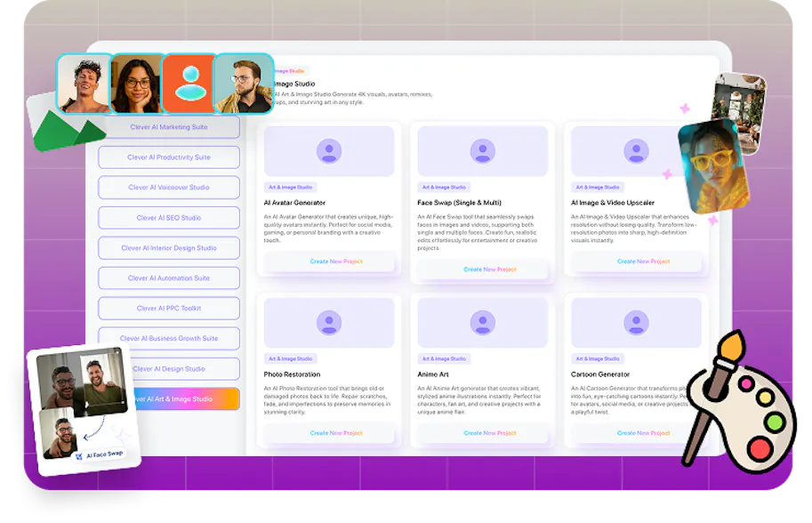This screenshot has width=812, height=523.
Task: Open Clever AI Marketing Suite menu item
Action: pyautogui.click(x=168, y=127)
